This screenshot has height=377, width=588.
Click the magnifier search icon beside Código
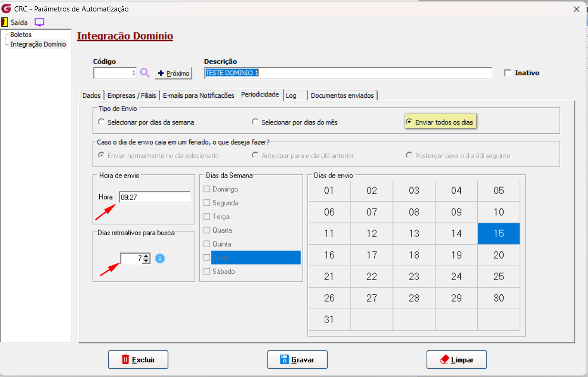click(x=145, y=73)
